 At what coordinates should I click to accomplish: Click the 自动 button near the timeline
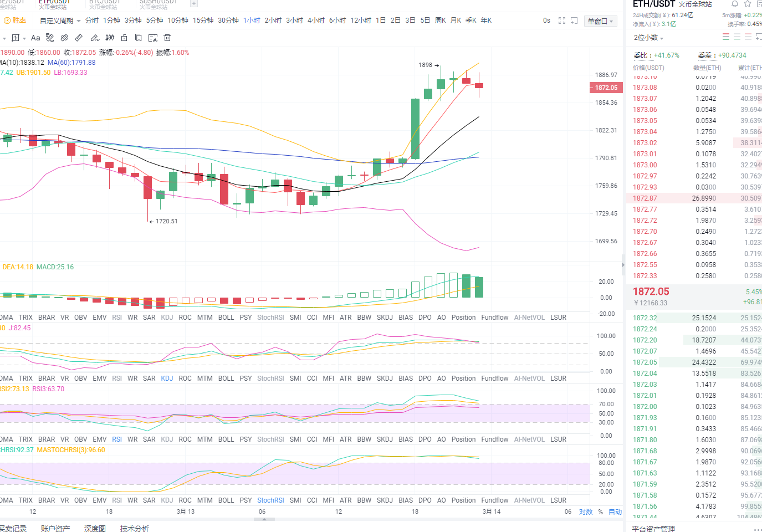615,511
